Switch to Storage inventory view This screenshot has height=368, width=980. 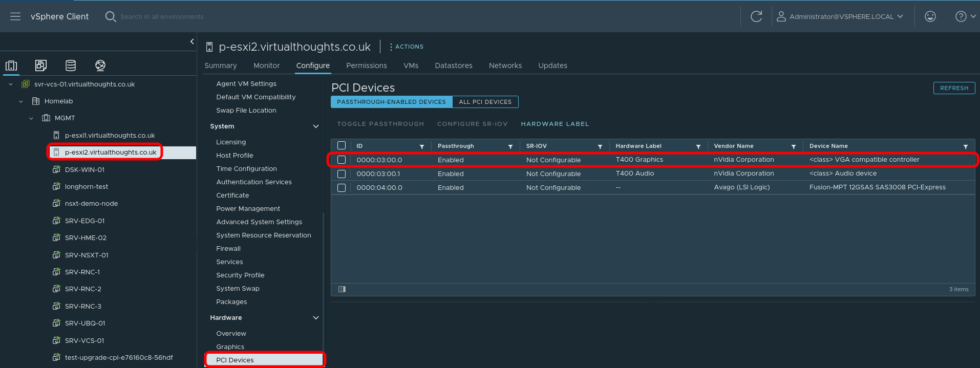click(71, 66)
